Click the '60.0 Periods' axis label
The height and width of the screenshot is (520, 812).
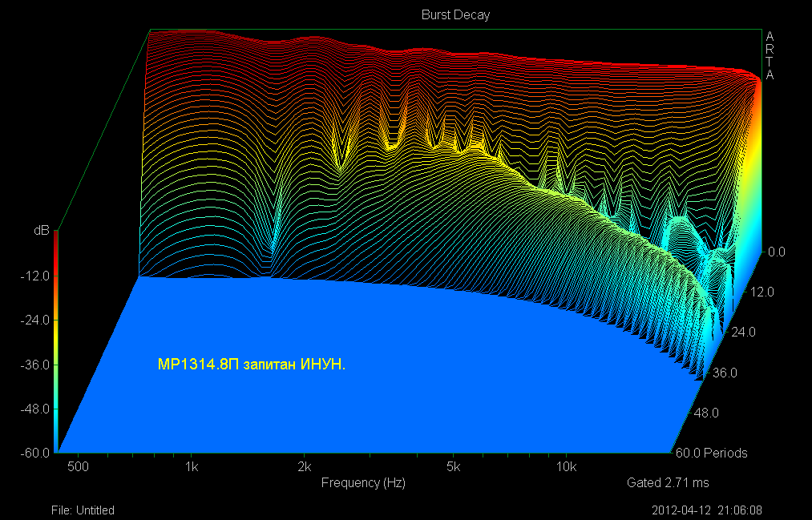coord(712,453)
